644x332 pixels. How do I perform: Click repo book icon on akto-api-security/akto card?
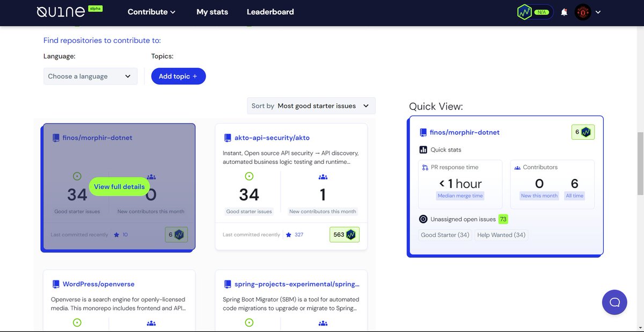tap(228, 138)
